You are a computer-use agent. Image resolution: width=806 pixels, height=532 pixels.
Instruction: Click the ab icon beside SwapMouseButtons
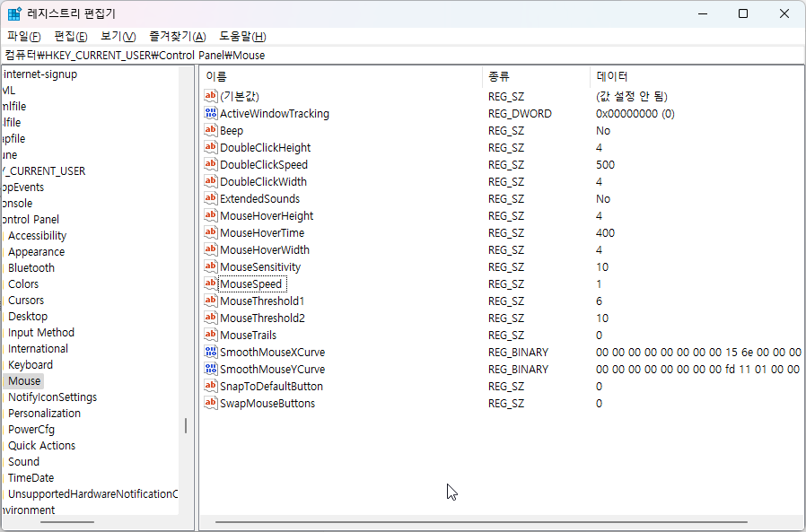click(210, 403)
